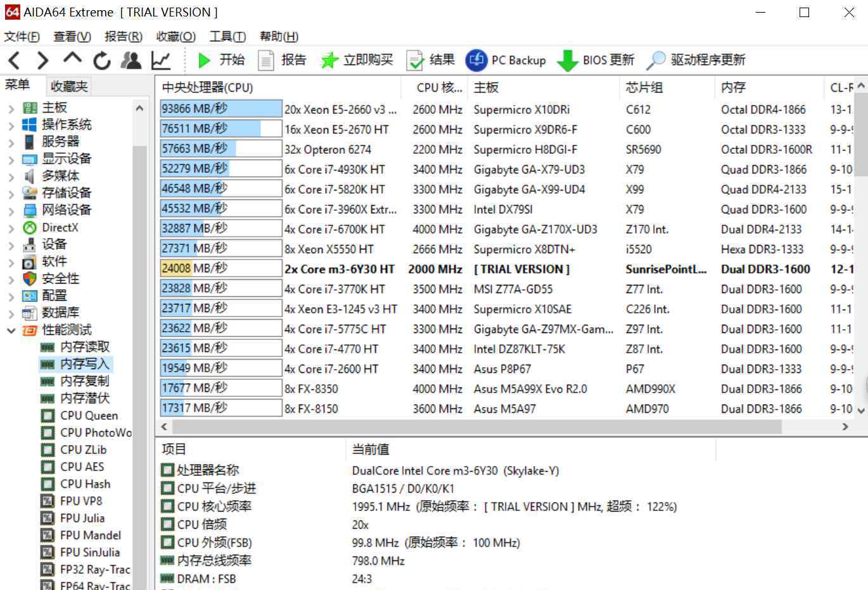The width and height of the screenshot is (868, 590).
Task: Expand the 数据库 tree node
Action: tap(11, 313)
